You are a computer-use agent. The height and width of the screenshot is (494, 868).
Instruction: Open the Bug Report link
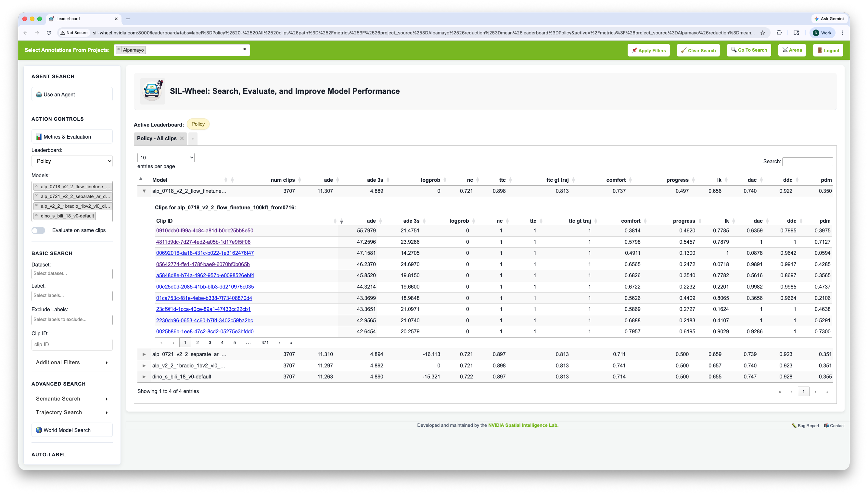click(805, 426)
